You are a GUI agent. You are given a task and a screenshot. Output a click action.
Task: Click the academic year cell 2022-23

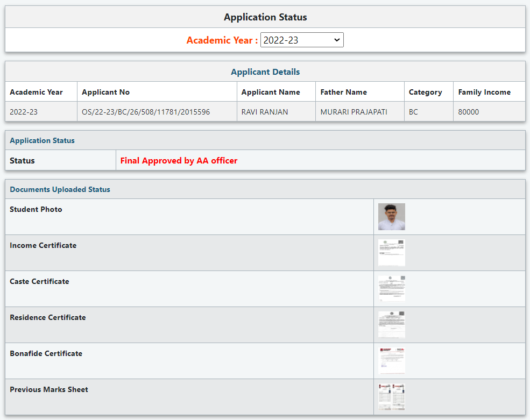click(x=24, y=112)
